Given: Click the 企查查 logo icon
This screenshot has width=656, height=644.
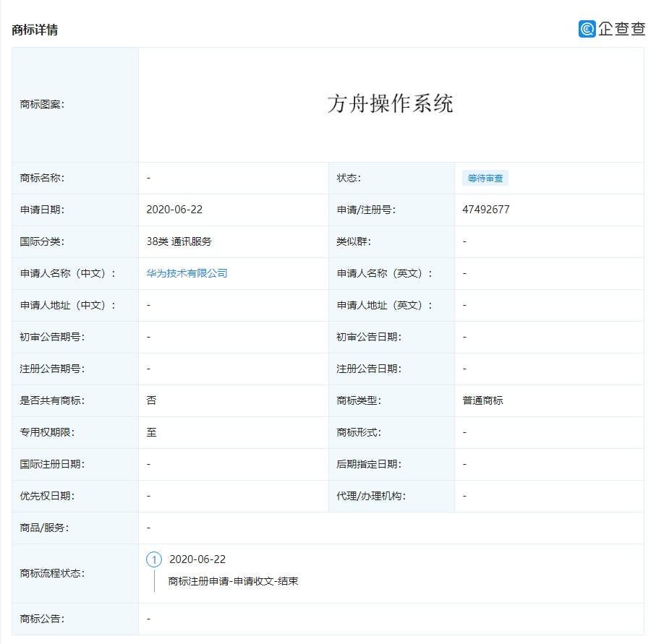Looking at the screenshot, I should pos(587,29).
